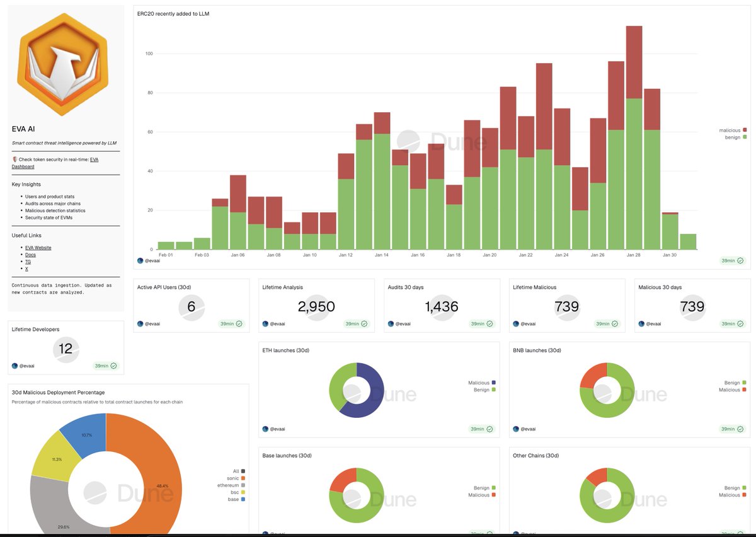Toggle the malicious series in ERC20 chart legend
The image size is (756, 537).
pyautogui.click(x=733, y=130)
